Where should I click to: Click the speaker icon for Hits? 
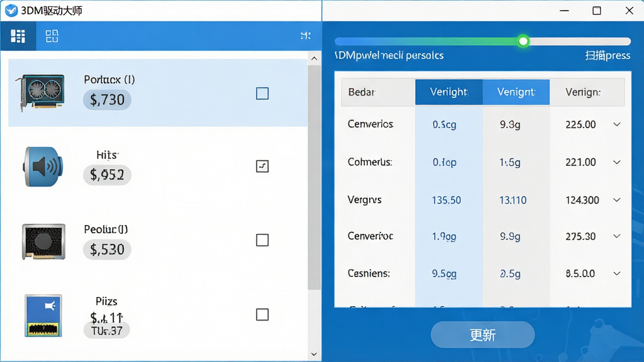coord(43,166)
